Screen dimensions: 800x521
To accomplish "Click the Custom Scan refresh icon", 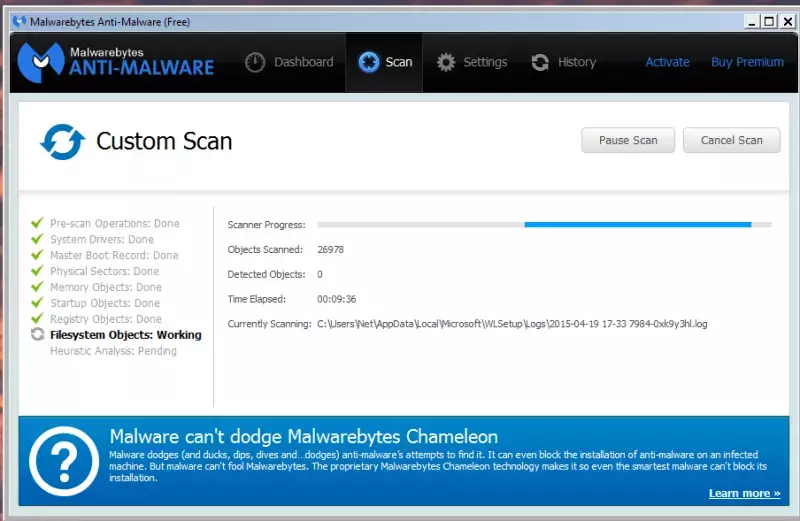I will point(62,141).
